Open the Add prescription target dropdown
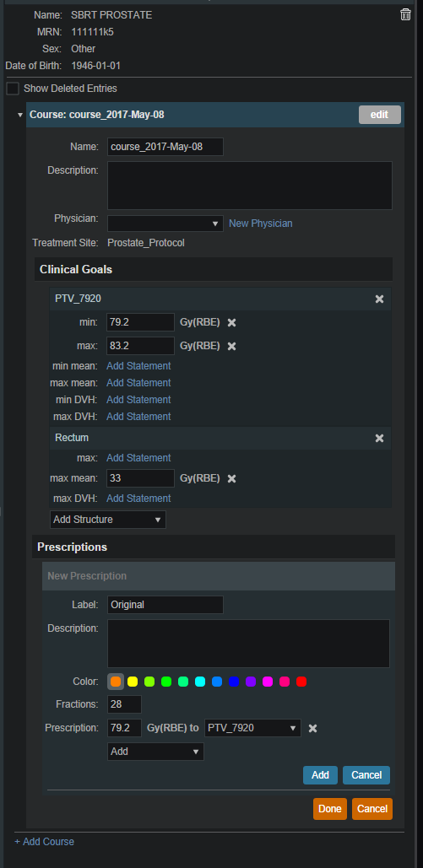 (156, 752)
